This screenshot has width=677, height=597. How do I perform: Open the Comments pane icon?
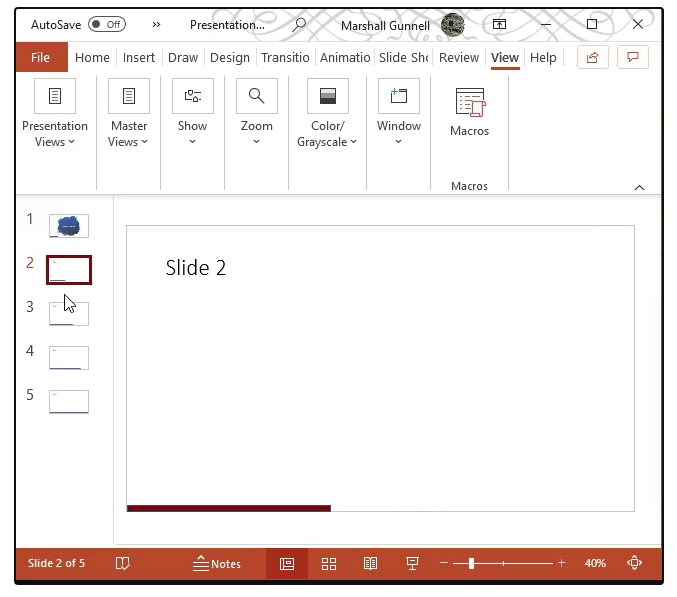632,57
